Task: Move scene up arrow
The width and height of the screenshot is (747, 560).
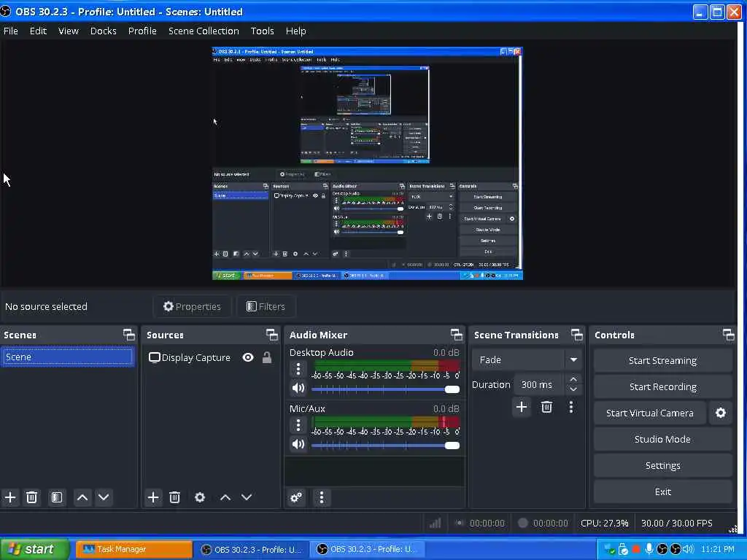Action: (82, 497)
